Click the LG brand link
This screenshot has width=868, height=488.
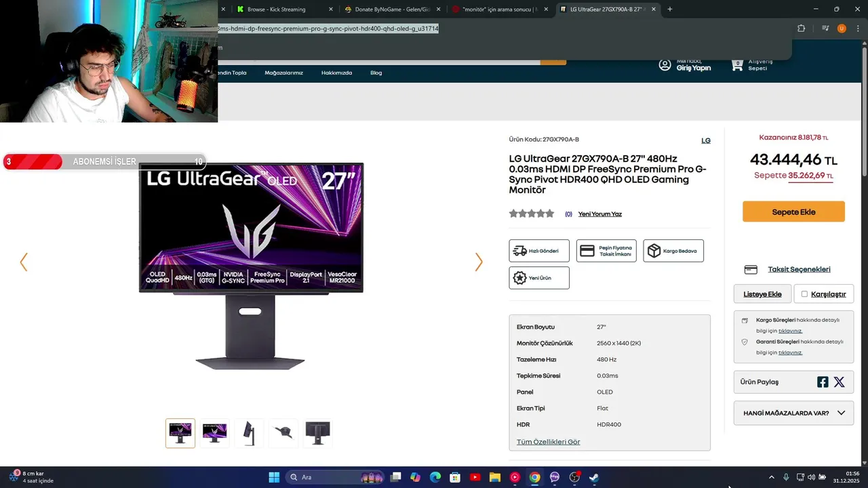coord(706,141)
